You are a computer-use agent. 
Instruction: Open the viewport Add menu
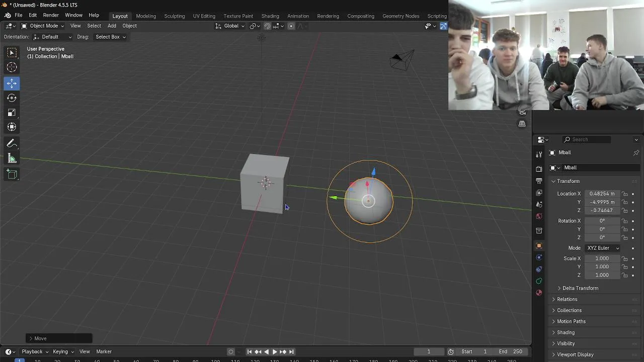(112, 26)
